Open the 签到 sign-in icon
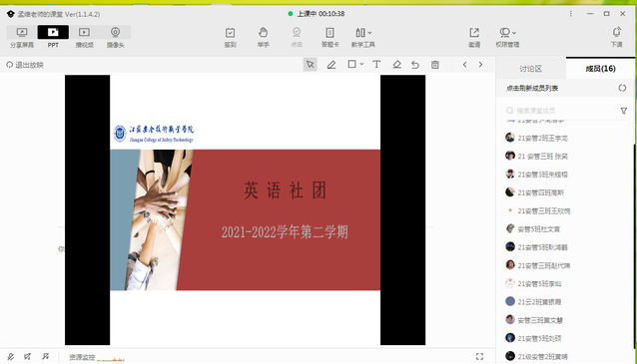637x364 pixels. [x=230, y=37]
